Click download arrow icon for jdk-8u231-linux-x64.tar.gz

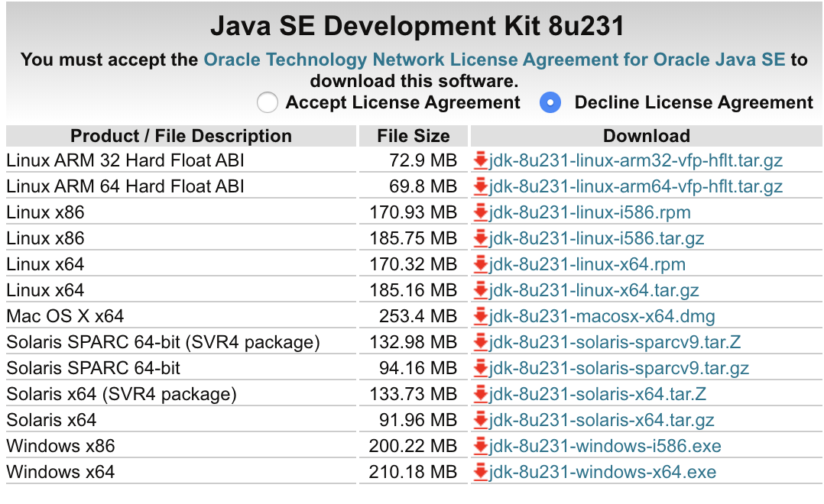[480, 290]
